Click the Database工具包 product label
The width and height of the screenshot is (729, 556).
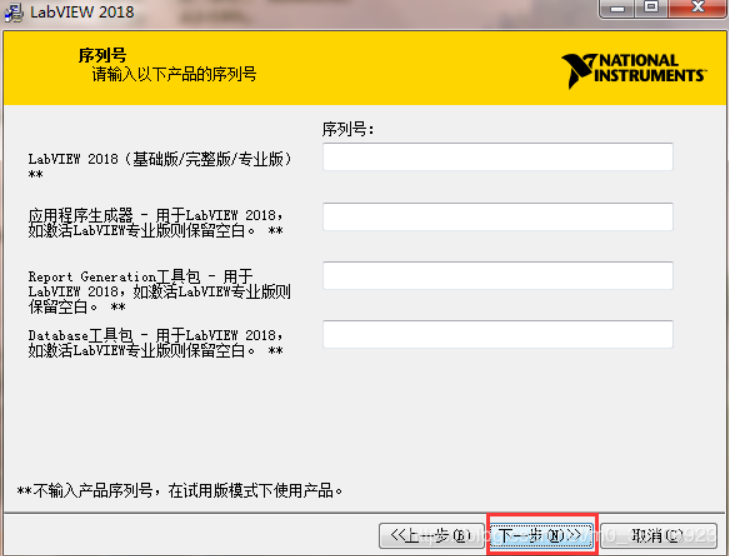coord(155,343)
